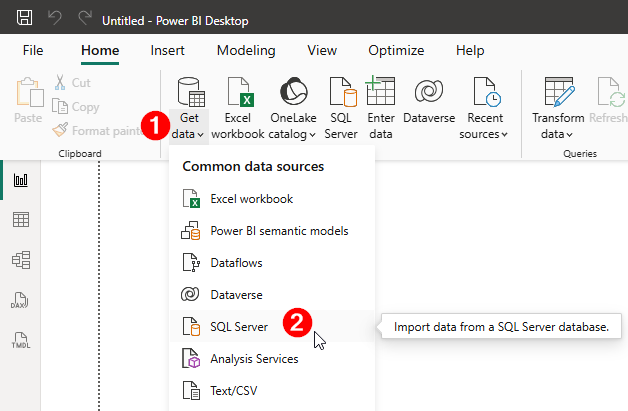
Task: Open Report view from left sidebar
Action: pyautogui.click(x=21, y=180)
